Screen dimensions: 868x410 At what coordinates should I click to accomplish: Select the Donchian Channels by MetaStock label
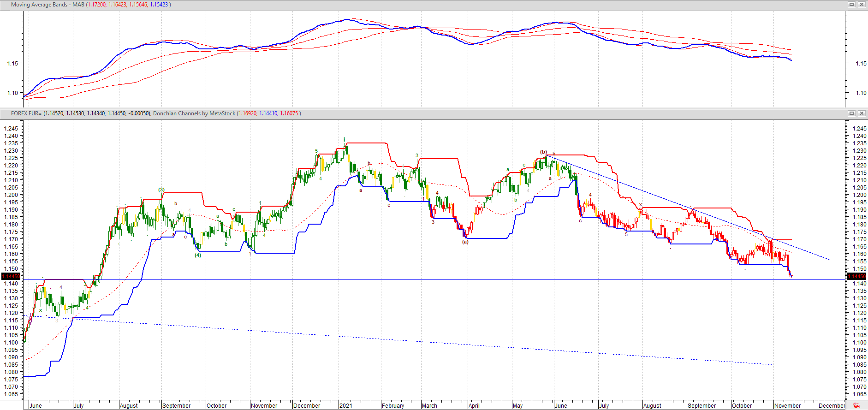194,113
